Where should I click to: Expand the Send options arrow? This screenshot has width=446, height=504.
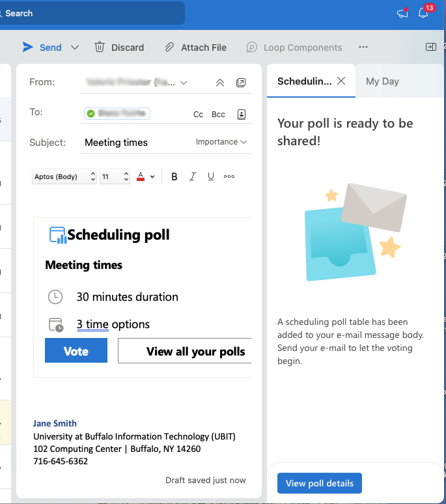[75, 47]
